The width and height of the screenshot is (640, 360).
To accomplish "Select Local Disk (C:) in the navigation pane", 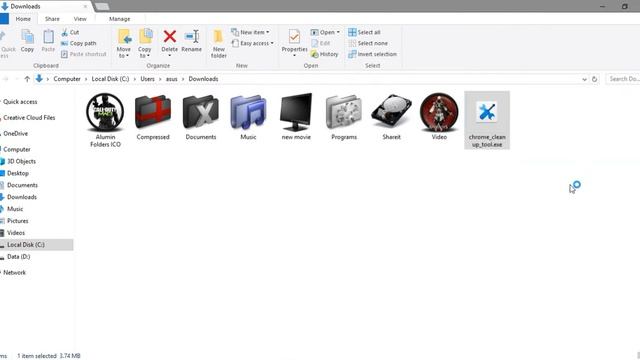I will [37, 244].
